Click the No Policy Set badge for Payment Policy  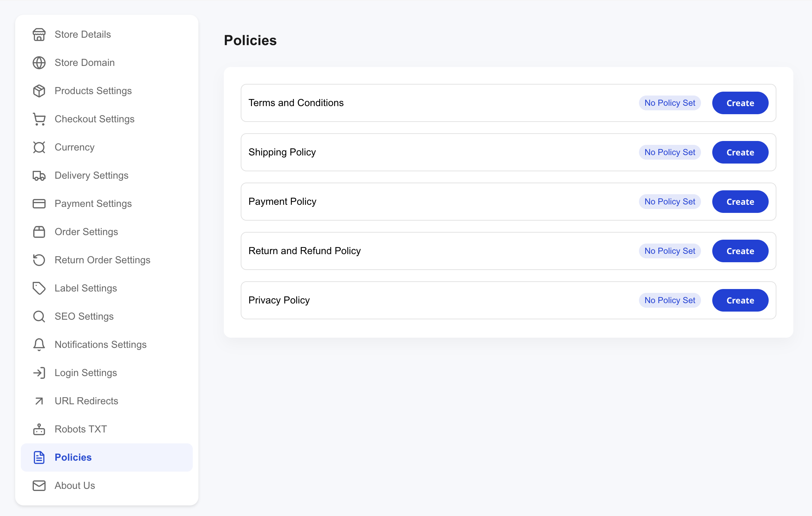click(x=670, y=201)
